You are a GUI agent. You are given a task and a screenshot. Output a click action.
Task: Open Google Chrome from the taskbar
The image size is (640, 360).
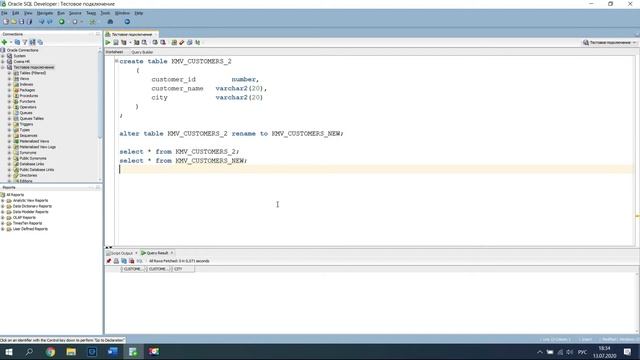50,352
